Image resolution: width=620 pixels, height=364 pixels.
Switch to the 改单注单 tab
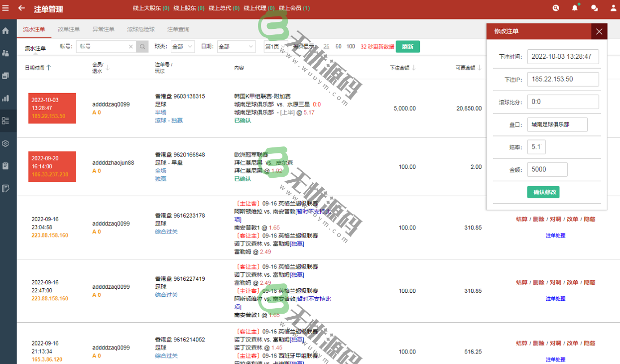click(x=69, y=29)
